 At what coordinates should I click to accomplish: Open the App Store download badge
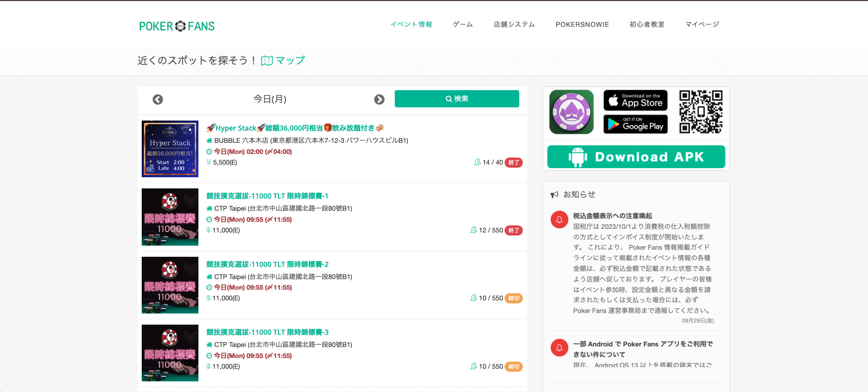tap(635, 100)
